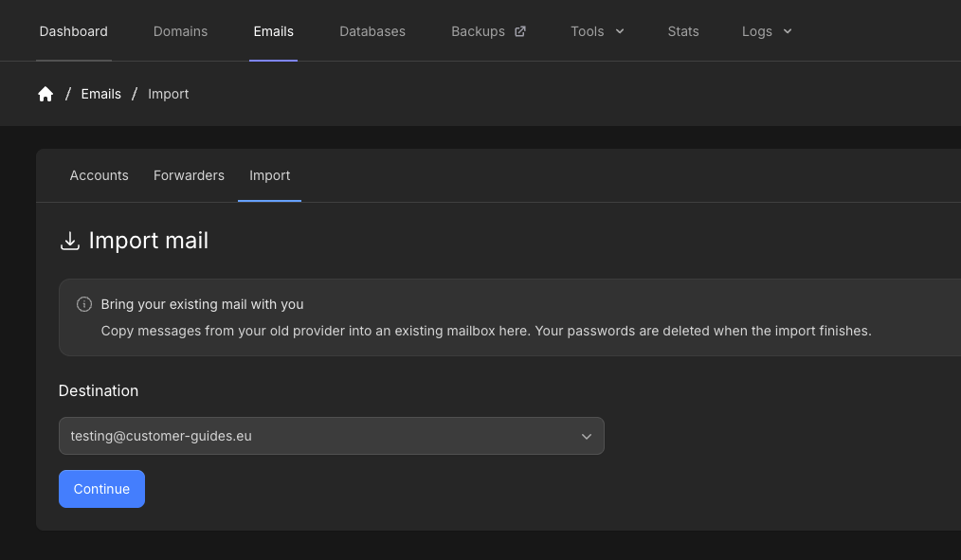
Task: Click the home icon in breadcrumb
Action: 45,94
